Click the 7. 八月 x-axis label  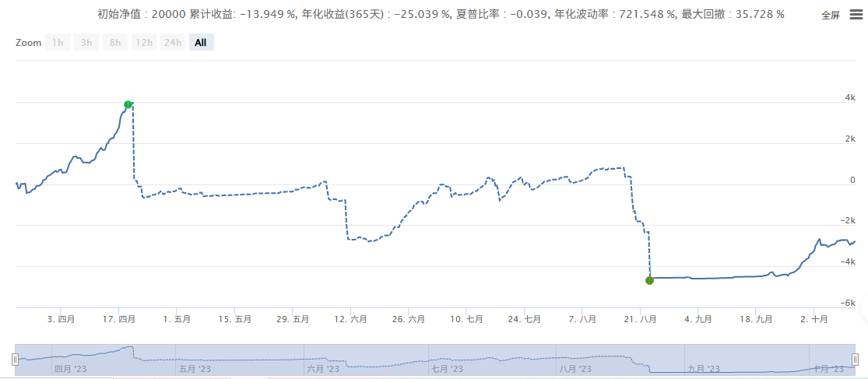[582, 319]
